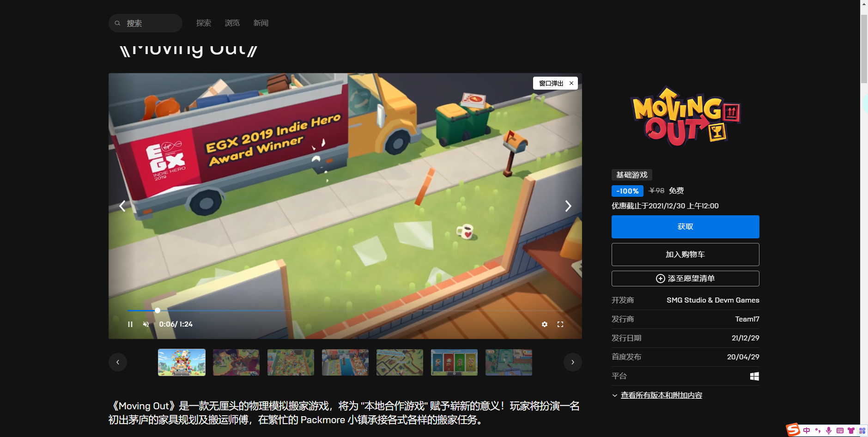
Task: Expand 查看所有版本和附加内容 section
Action: [x=661, y=395]
